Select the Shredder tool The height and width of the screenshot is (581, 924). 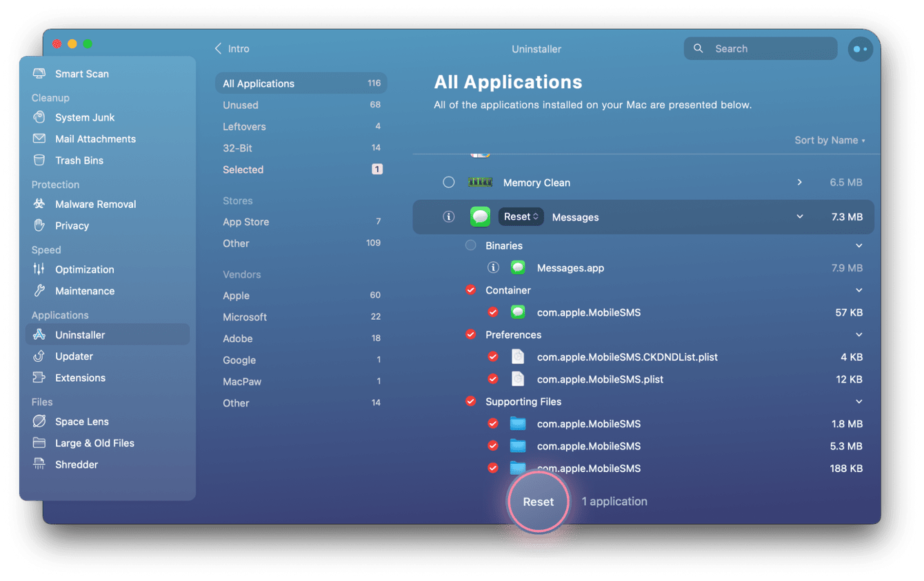pyautogui.click(x=74, y=465)
